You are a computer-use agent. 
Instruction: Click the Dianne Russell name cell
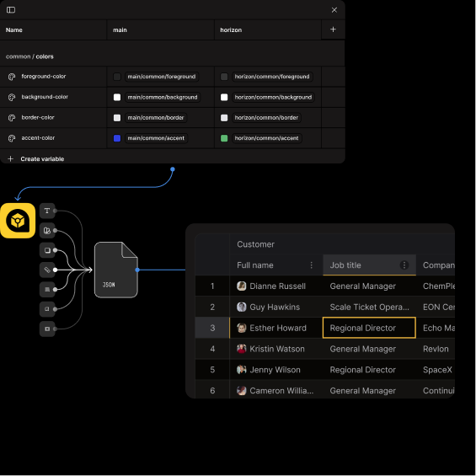click(x=276, y=286)
